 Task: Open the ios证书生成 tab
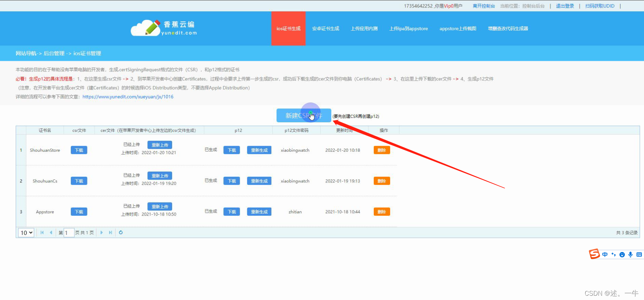288,28
